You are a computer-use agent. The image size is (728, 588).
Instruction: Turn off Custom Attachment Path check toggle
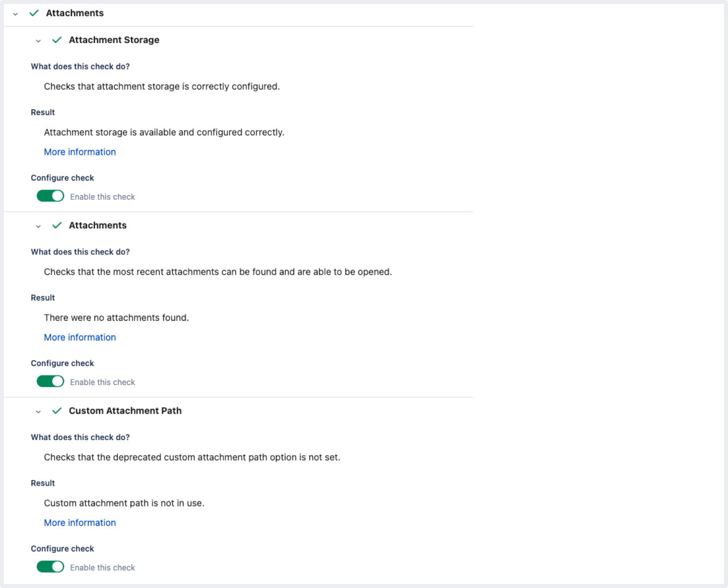[x=50, y=567]
